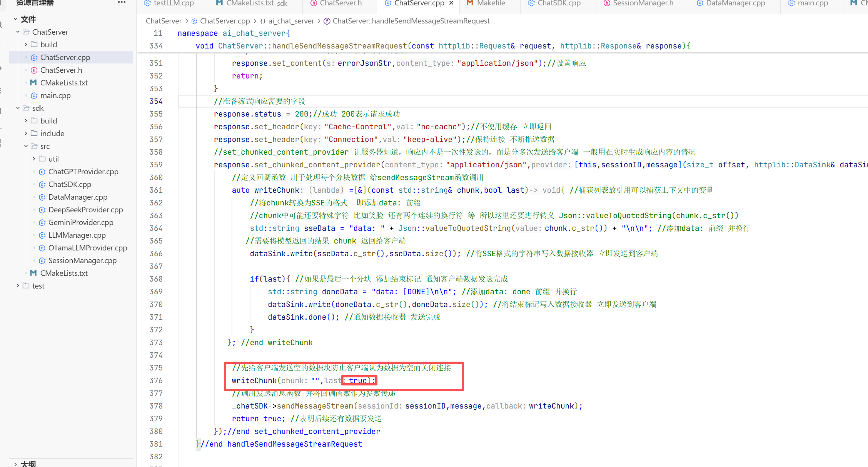
Task: Click line number 376 in the gutter
Action: pyautogui.click(x=156, y=380)
